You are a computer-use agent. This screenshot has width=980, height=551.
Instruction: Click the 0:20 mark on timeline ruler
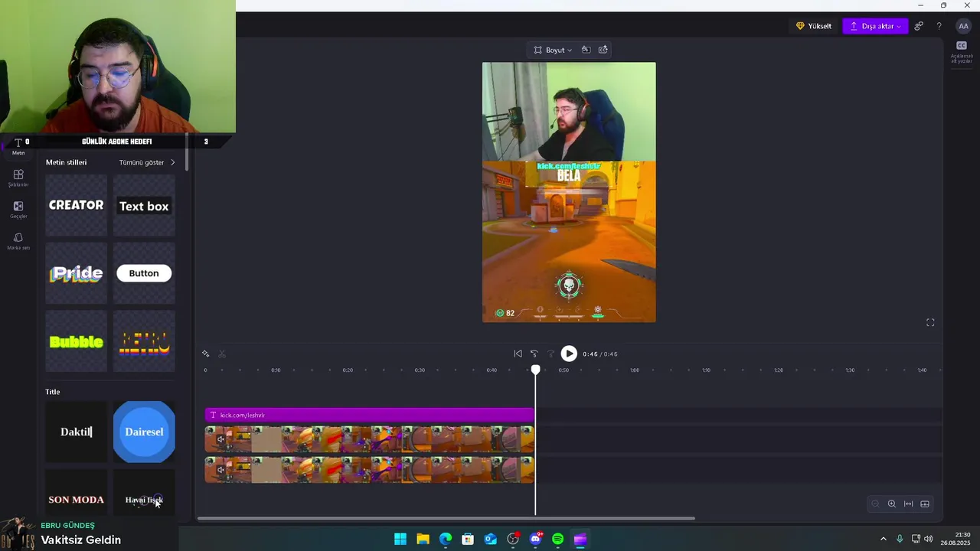(x=348, y=370)
